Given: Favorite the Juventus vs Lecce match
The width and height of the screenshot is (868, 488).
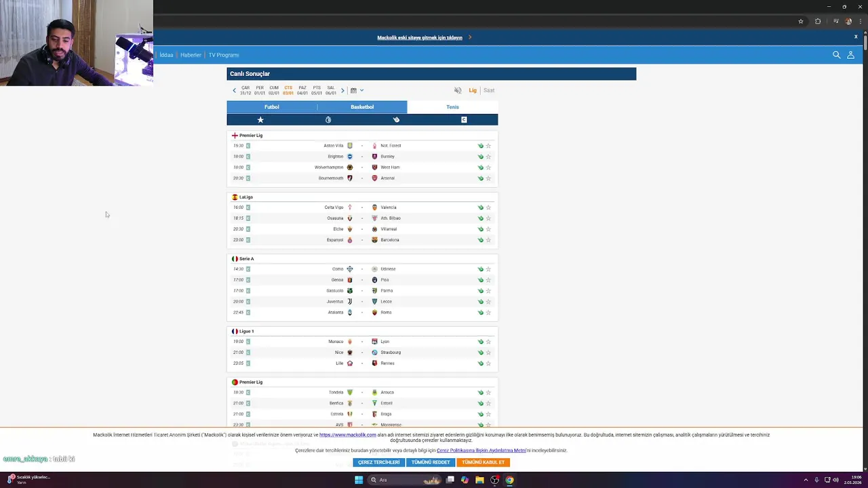Looking at the screenshot, I should click(488, 302).
